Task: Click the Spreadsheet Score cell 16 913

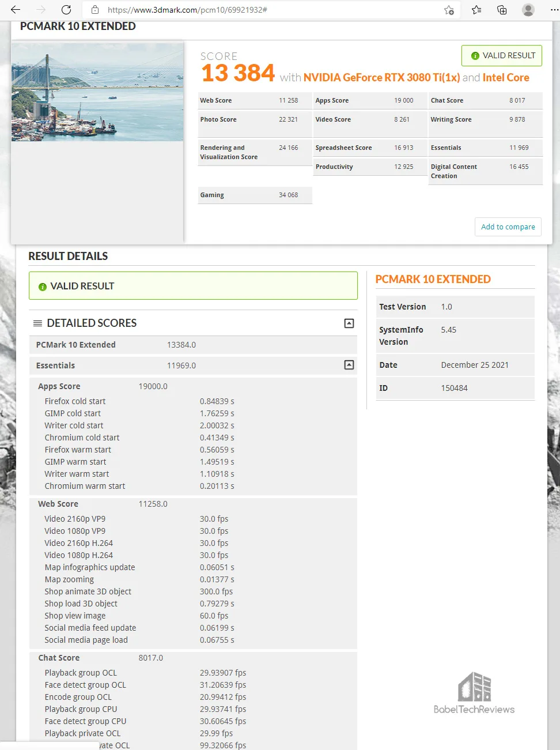Action: click(370, 148)
